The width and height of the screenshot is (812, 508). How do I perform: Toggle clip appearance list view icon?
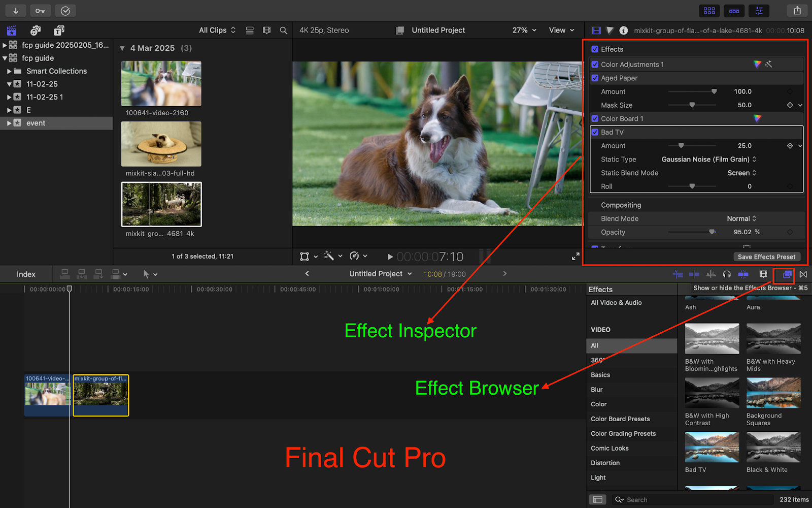click(x=250, y=30)
